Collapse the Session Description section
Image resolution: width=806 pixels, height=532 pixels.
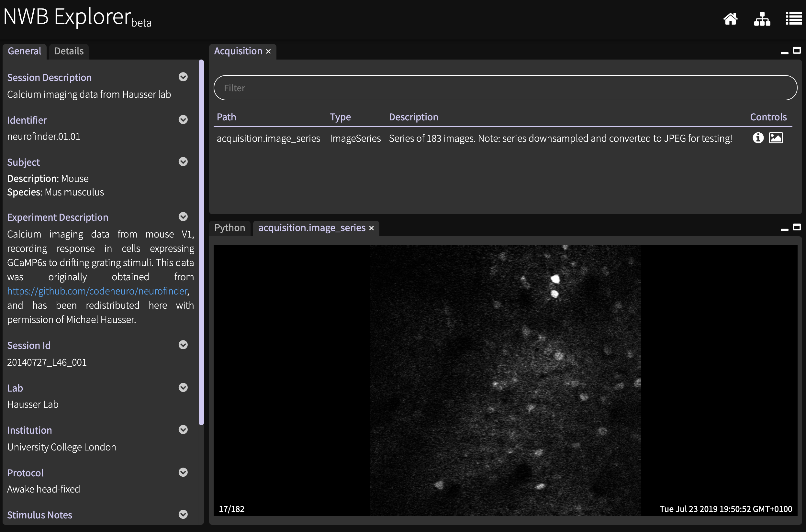(183, 77)
